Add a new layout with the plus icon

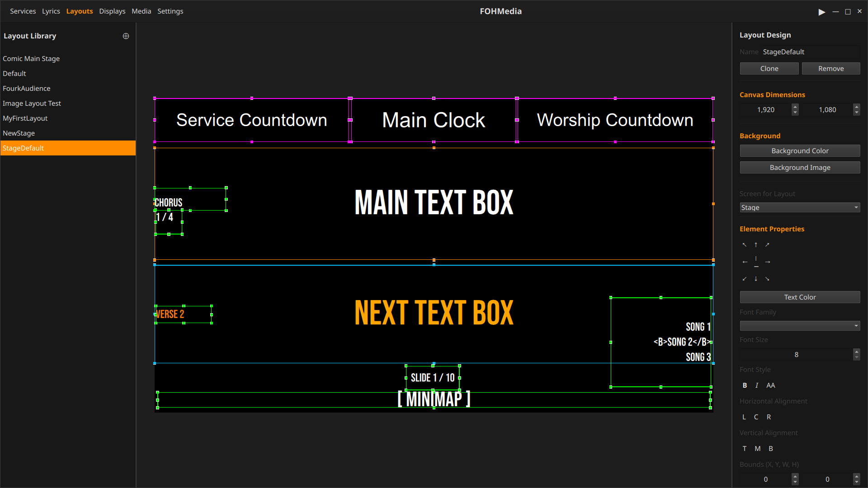coord(126,36)
